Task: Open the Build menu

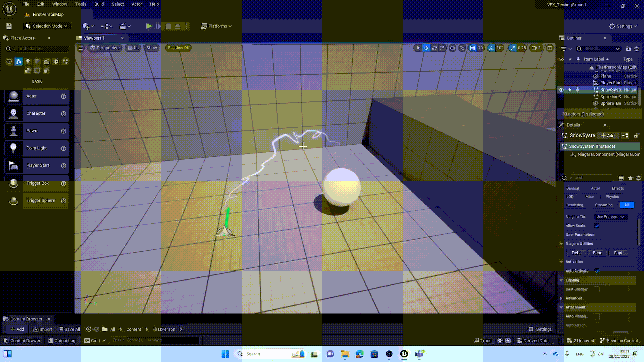Action: tap(99, 4)
